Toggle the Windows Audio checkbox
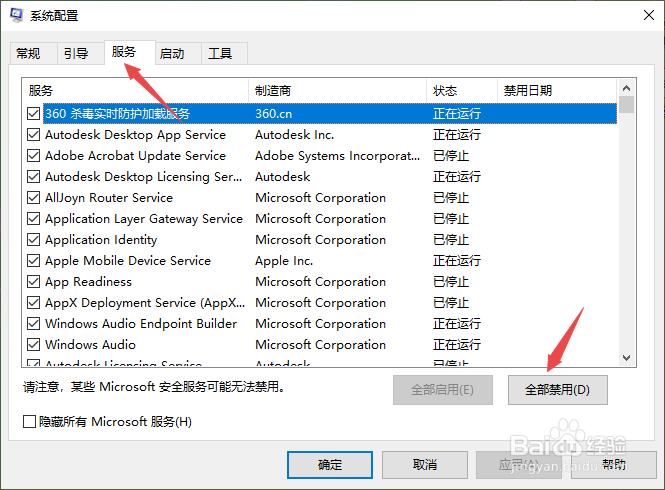 pyautogui.click(x=34, y=345)
